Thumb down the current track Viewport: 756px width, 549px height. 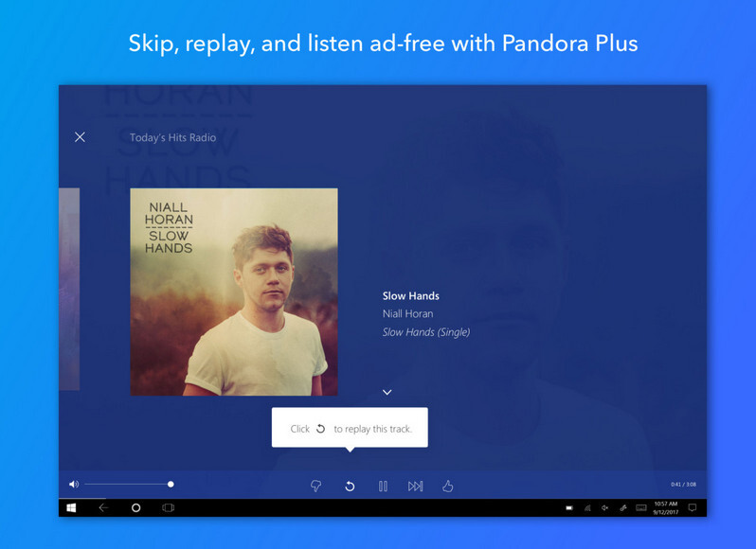[315, 486]
